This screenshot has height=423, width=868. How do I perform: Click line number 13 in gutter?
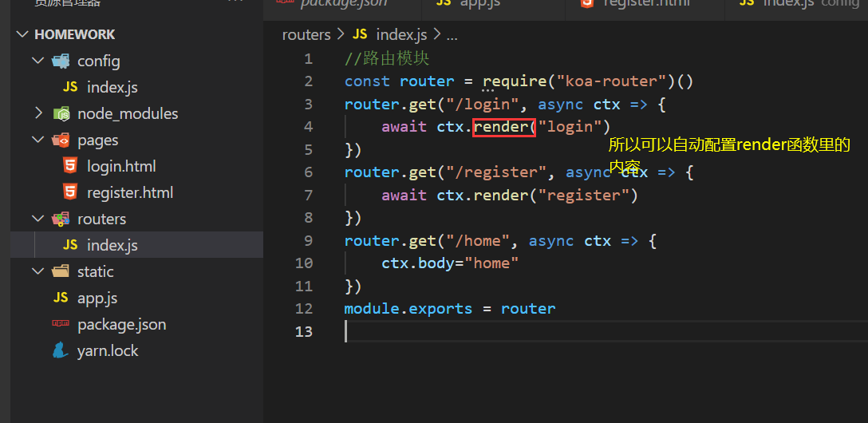point(304,331)
